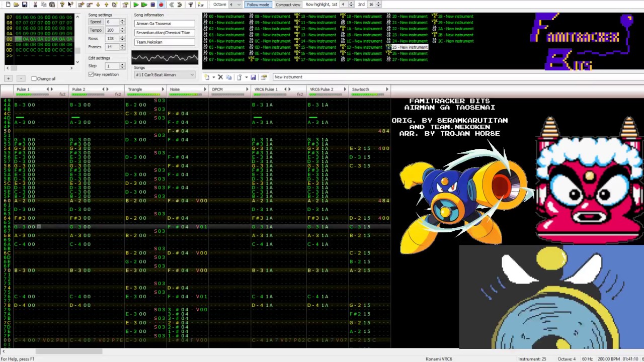
Task: Activate the context help pointer icon
Action: tap(70, 5)
